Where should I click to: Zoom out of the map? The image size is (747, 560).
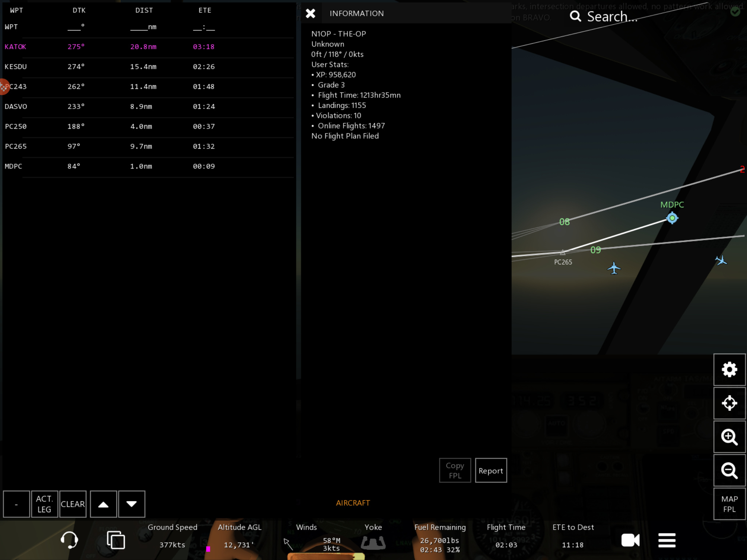[729, 470]
